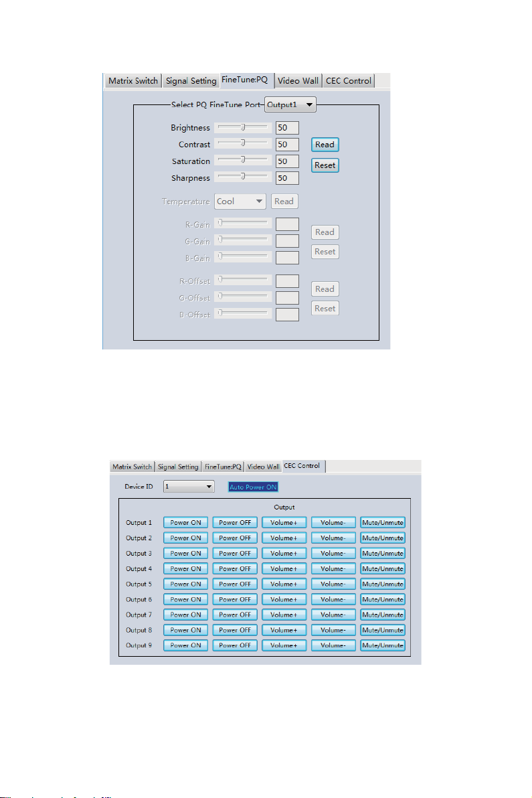Click Read beside Temperature dropdown

[284, 202]
